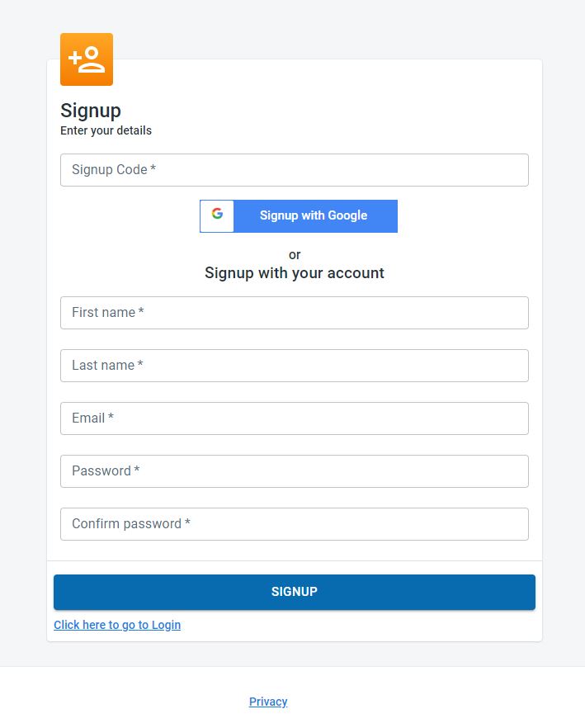
Task: Click the Signup page heading
Action: click(x=91, y=111)
